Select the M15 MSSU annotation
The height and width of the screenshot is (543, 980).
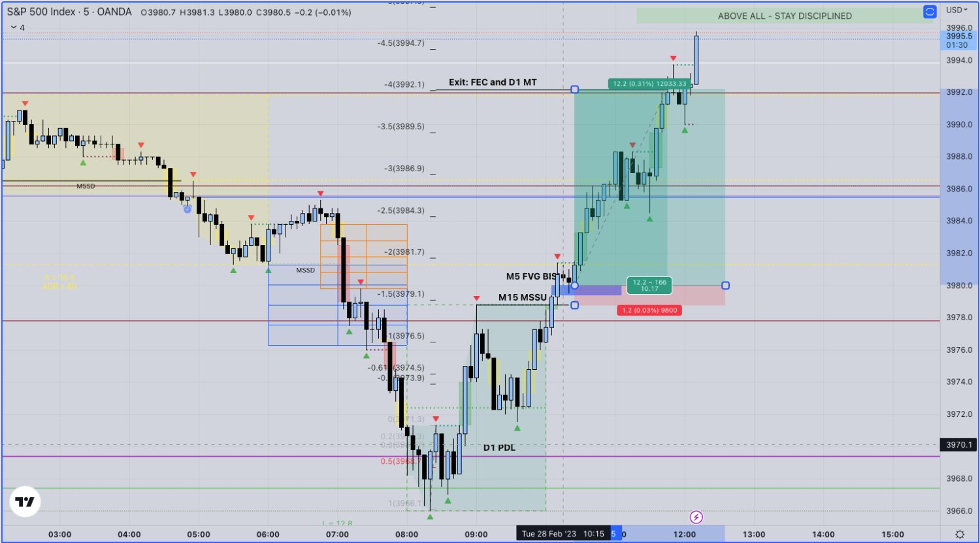coord(523,297)
